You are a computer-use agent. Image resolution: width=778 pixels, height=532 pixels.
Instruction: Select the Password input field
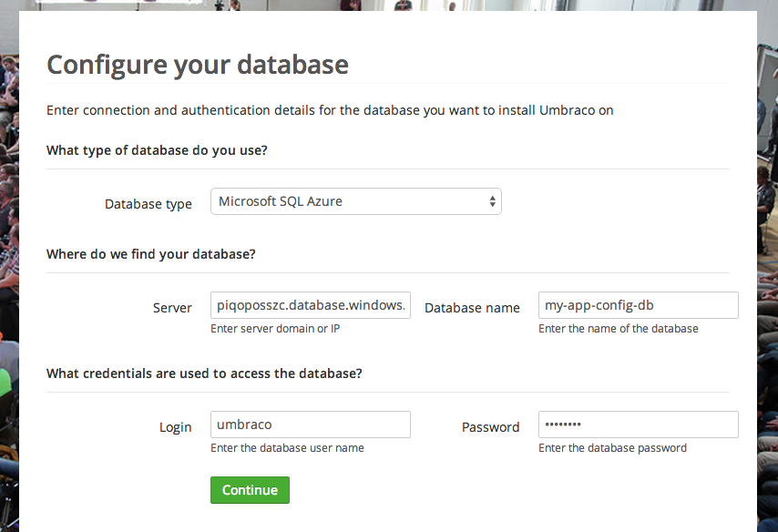[x=638, y=425]
